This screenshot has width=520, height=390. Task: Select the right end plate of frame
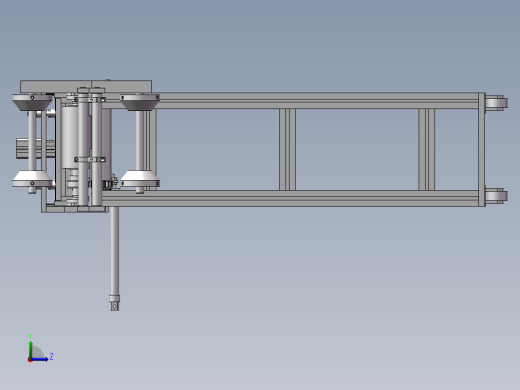482,149
